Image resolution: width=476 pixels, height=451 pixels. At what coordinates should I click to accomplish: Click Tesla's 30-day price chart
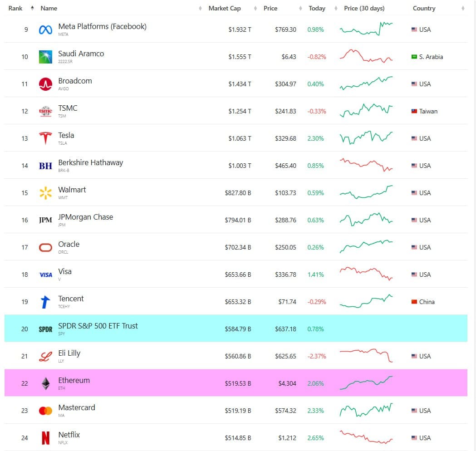tap(366, 138)
